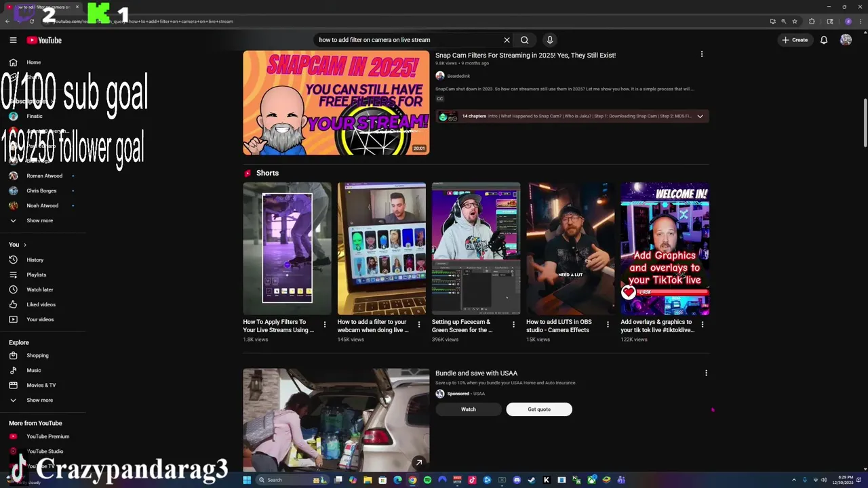
Task: Open options for Setting up Facecam short
Action: [513, 325]
